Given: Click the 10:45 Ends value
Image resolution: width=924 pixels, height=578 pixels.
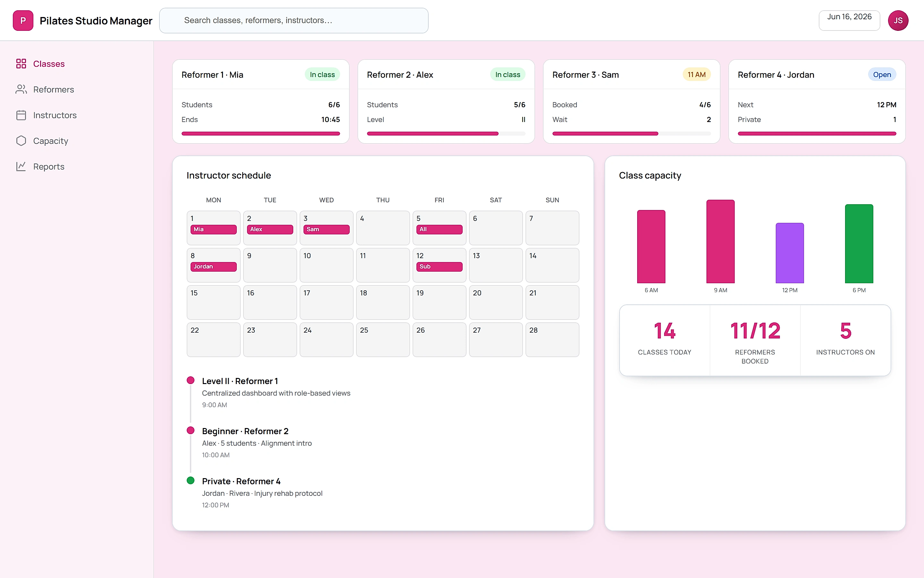Looking at the screenshot, I should click(x=330, y=120).
